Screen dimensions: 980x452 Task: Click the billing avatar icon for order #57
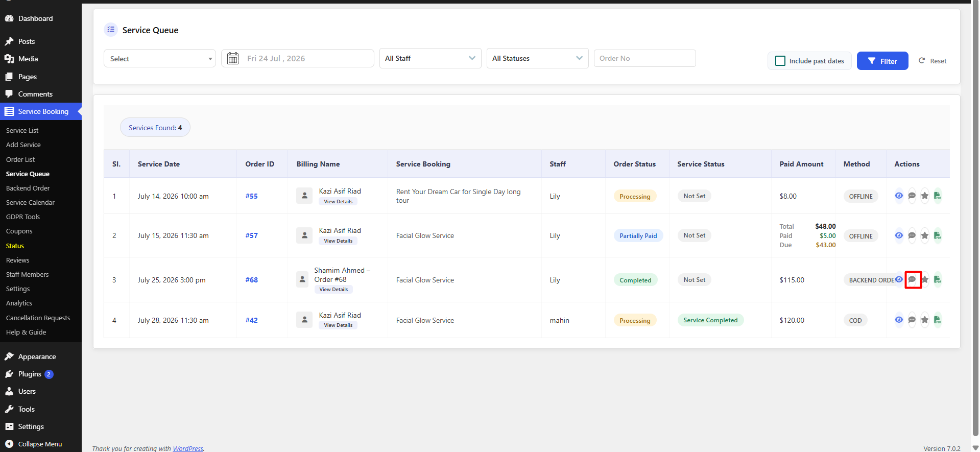[304, 235]
